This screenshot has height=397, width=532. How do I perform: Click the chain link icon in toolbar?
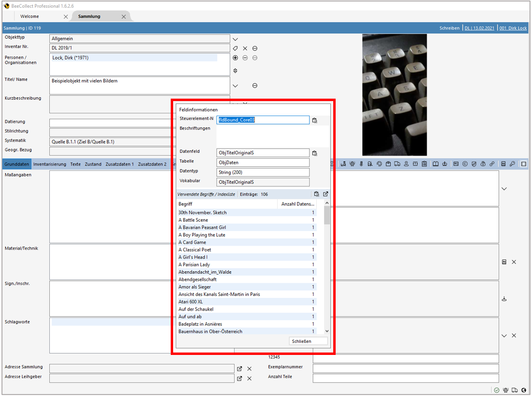pos(492,164)
